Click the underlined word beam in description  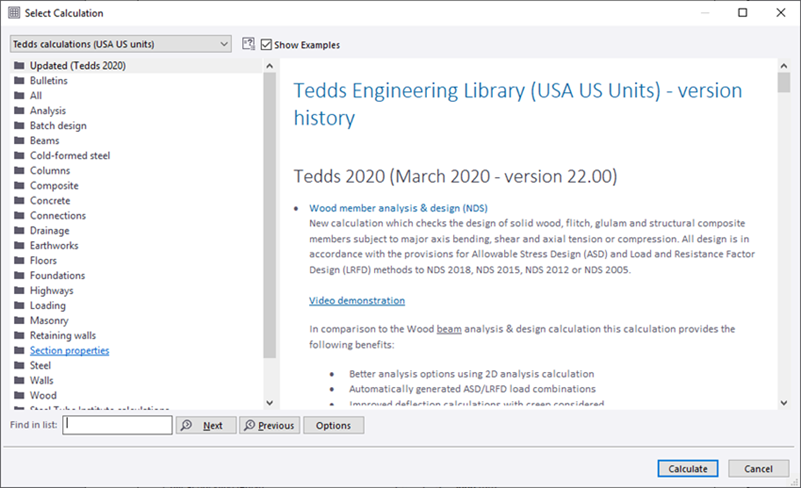point(449,329)
